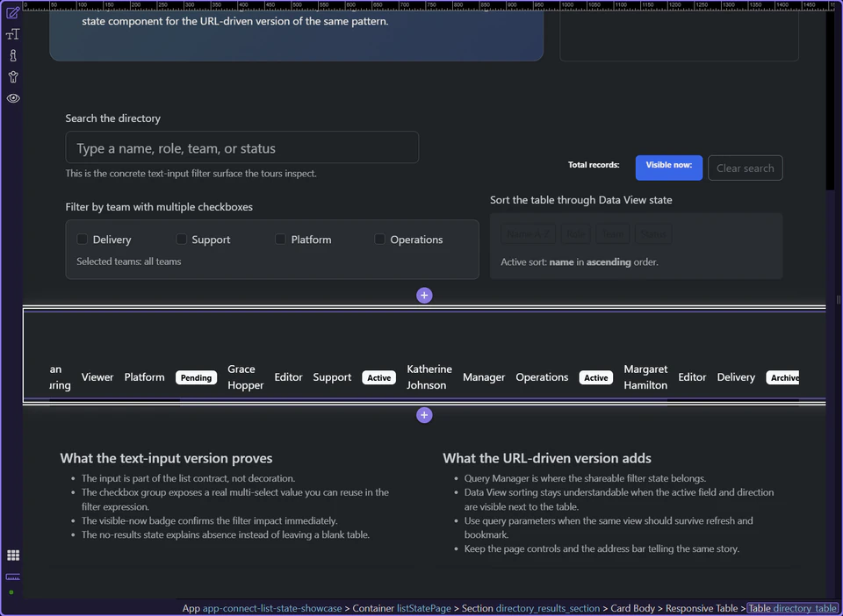Click Delivery cell in Margaret Hamilton row
Image resolution: width=843 pixels, height=616 pixels.
tap(736, 377)
